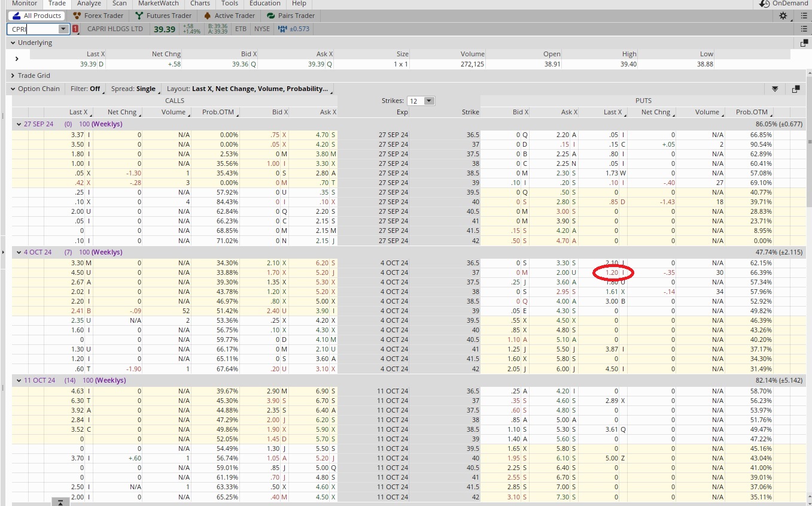Expand the underlying quote row chevron
This screenshot has height=506, width=812.
click(x=17, y=59)
